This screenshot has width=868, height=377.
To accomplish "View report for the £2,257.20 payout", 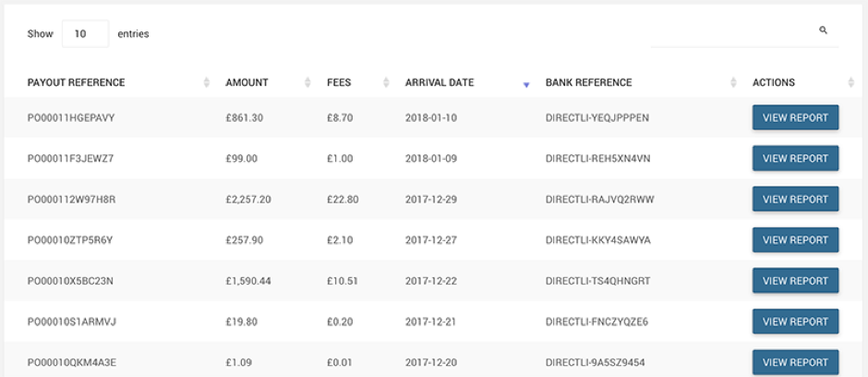I will coord(795,200).
